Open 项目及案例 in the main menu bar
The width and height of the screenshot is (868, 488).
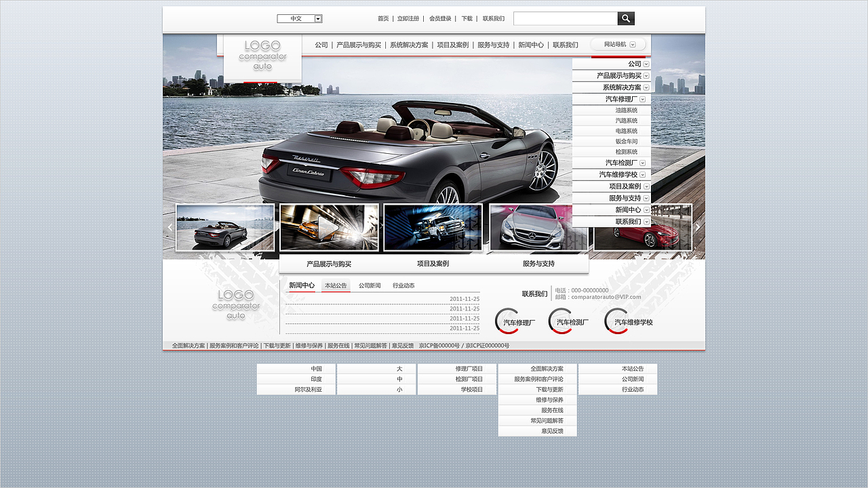tap(452, 45)
